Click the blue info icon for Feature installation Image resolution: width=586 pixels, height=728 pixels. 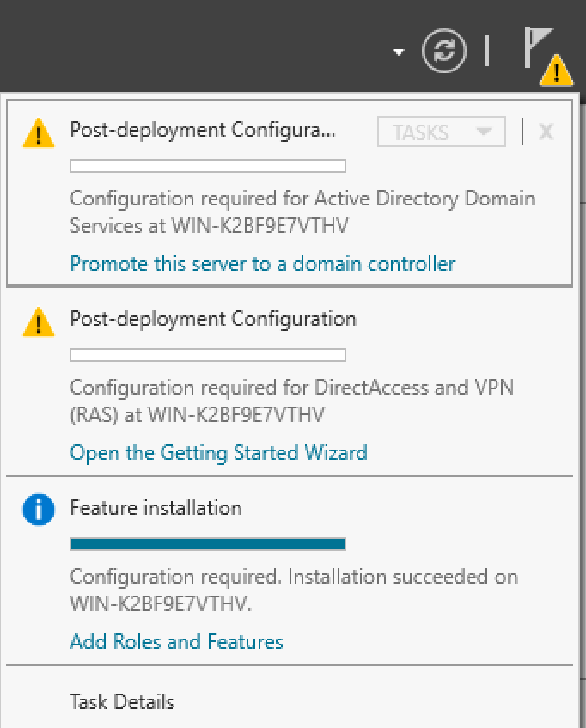point(39,511)
